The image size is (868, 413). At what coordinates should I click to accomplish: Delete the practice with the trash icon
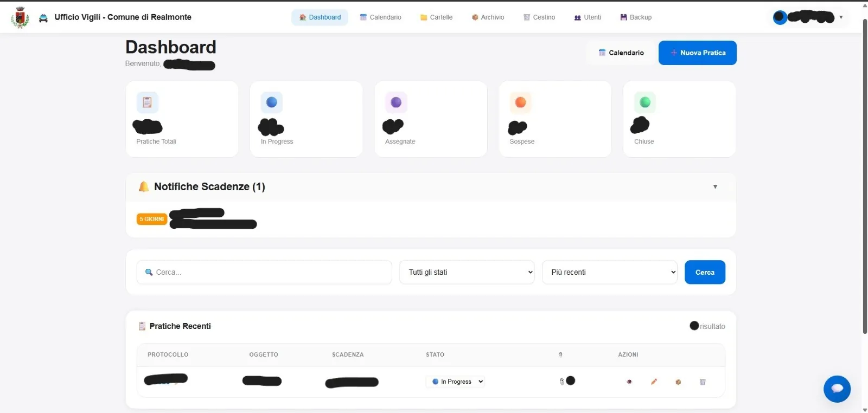coord(703,382)
